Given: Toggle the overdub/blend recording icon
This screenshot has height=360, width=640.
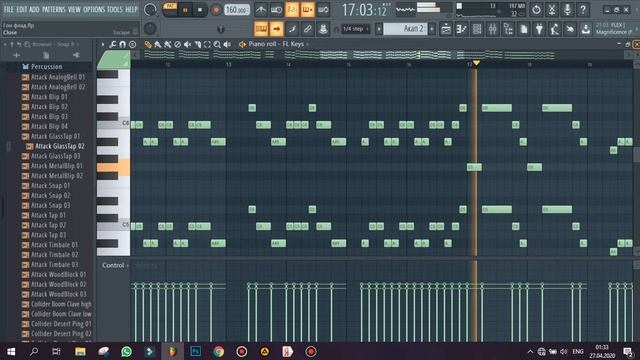Looking at the screenshot, I should coord(307,10).
